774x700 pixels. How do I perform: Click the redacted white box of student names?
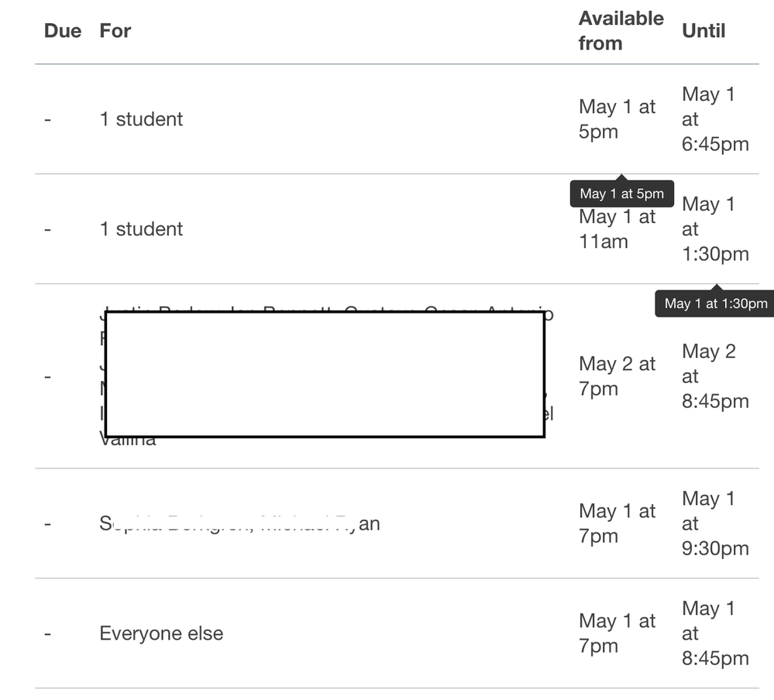click(x=325, y=374)
